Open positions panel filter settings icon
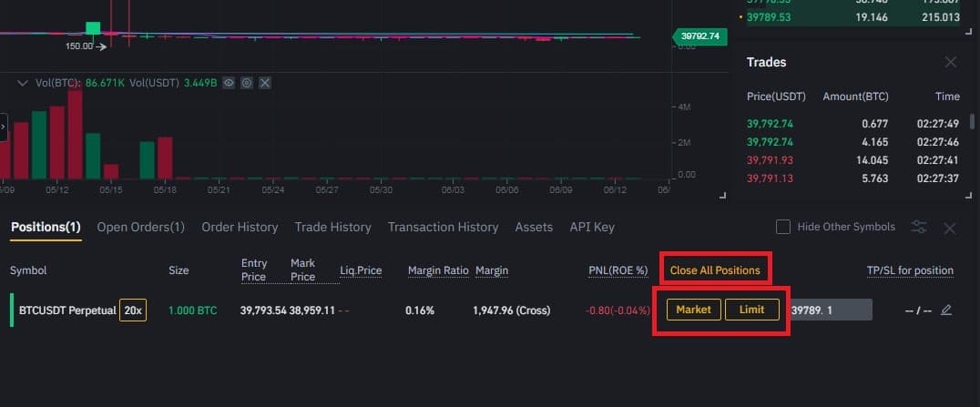Viewport: 980px width, 407px height. (919, 227)
